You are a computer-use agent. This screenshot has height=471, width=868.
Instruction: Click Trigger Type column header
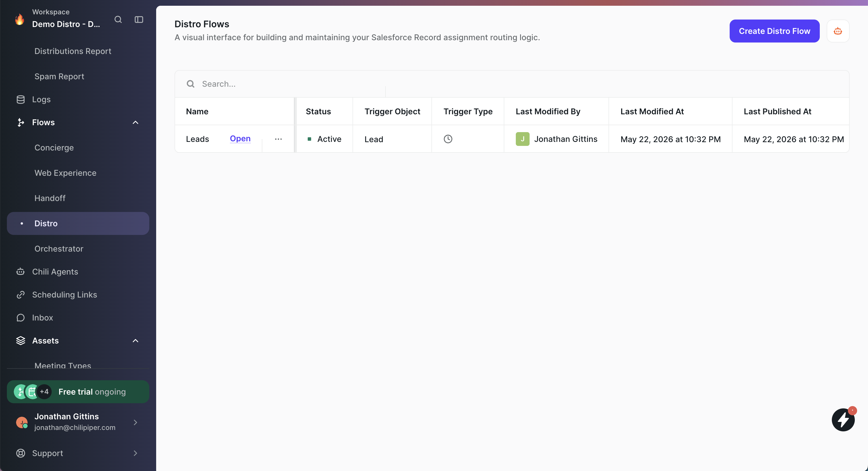pos(468,112)
